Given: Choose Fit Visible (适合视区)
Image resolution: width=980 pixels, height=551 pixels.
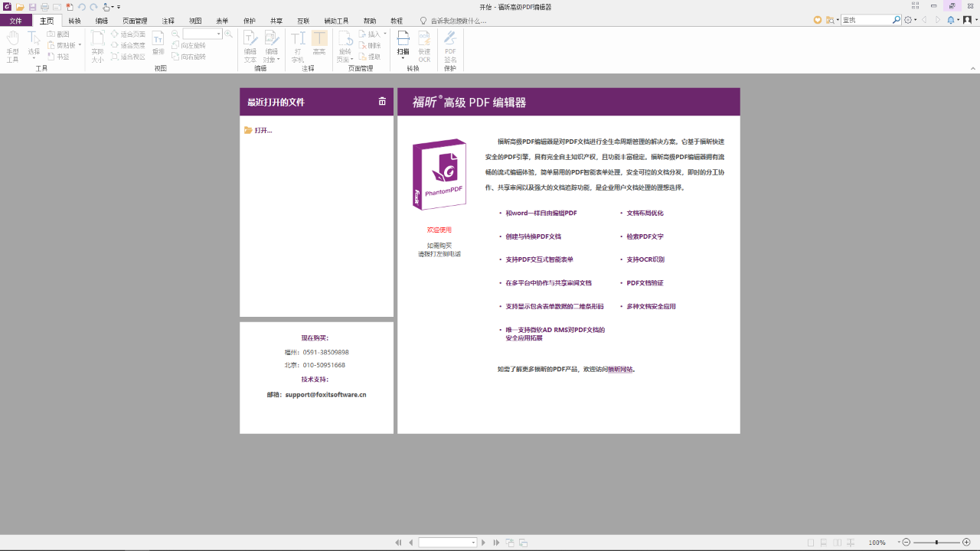Looking at the screenshot, I should (128, 57).
